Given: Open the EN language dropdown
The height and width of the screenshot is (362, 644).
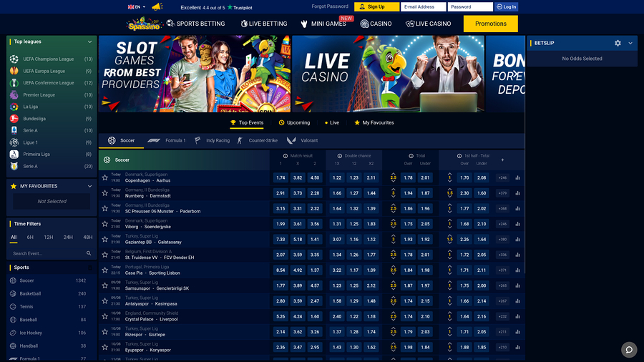Looking at the screenshot, I should point(137,7).
